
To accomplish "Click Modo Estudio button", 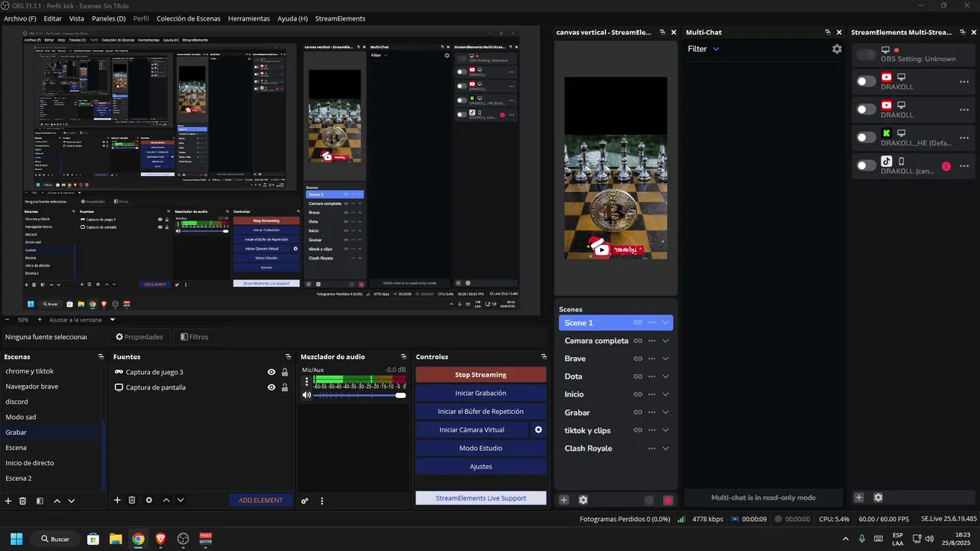I will click(x=481, y=448).
